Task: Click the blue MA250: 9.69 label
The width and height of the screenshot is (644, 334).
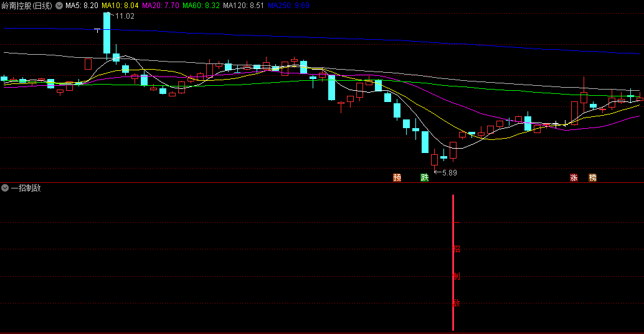Action: (x=288, y=6)
